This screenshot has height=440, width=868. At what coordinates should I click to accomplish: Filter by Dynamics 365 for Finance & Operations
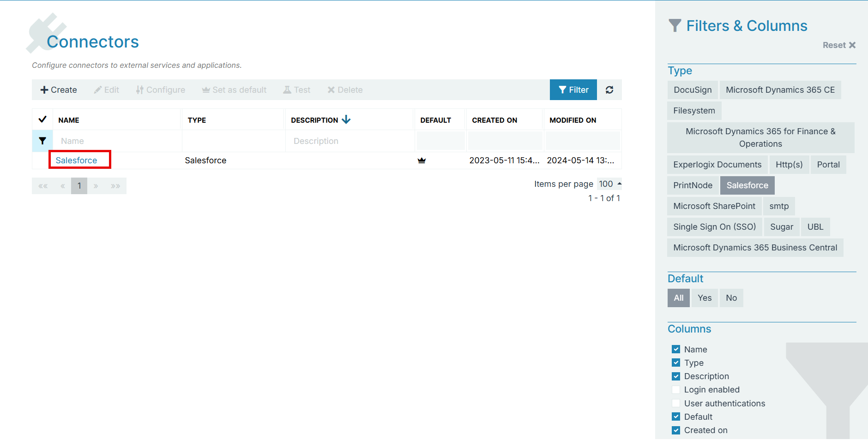pos(760,137)
